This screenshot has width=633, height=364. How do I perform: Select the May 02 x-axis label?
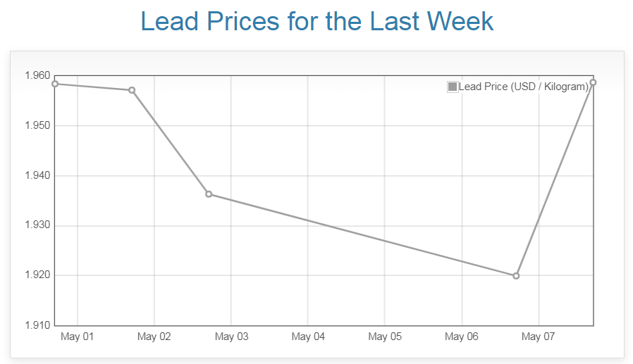(x=154, y=337)
